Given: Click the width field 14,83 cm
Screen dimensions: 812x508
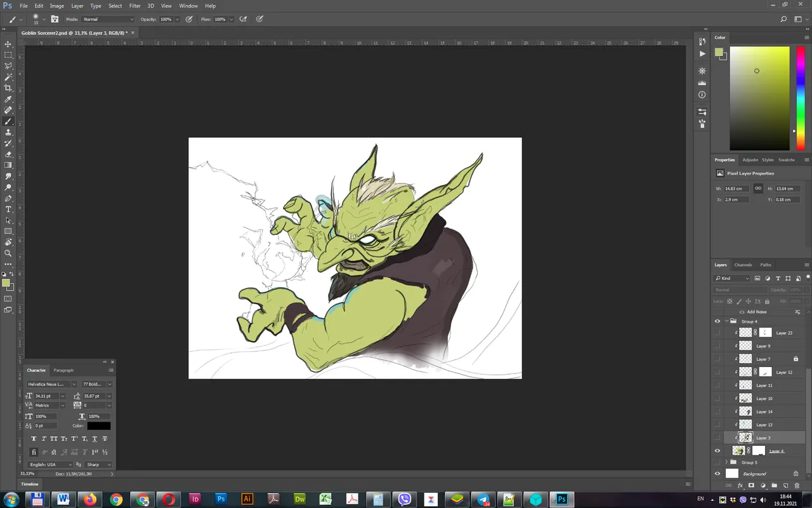Looking at the screenshot, I should pos(736,189).
